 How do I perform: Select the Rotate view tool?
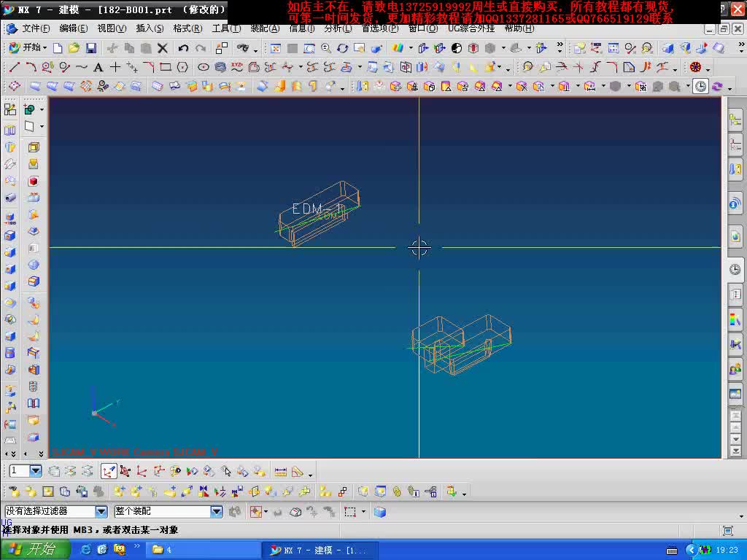point(343,48)
